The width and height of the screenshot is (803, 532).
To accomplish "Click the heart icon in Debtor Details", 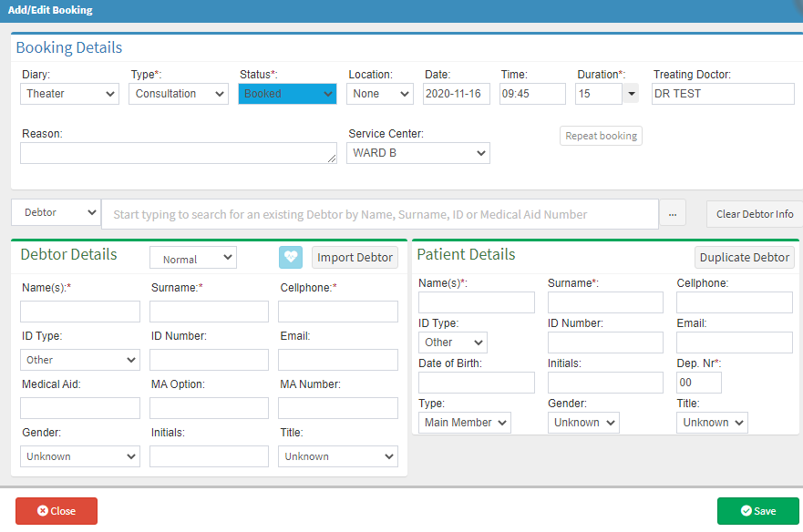I will click(291, 258).
